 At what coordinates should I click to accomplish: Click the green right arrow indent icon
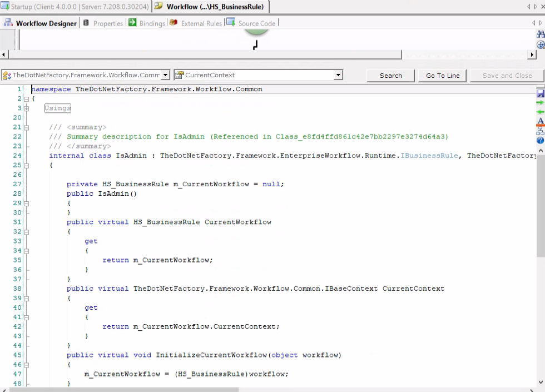tap(540, 102)
